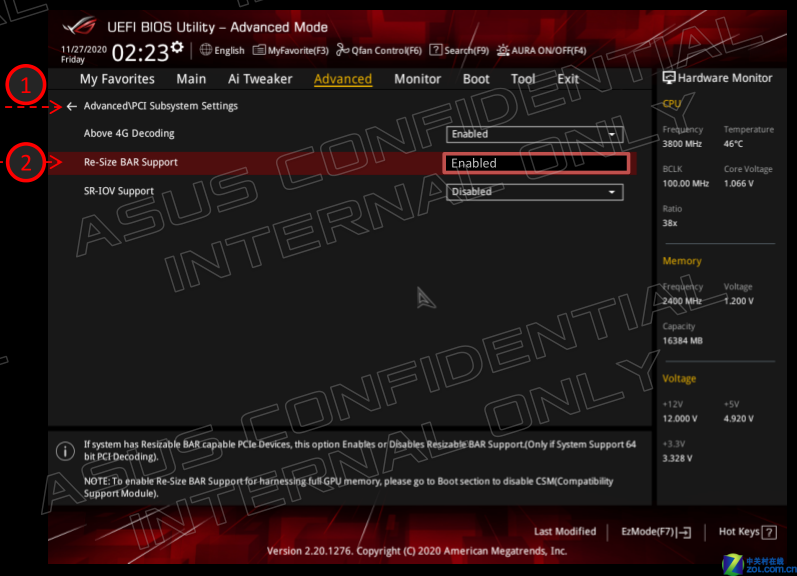Click the Memory section heading

point(682,261)
